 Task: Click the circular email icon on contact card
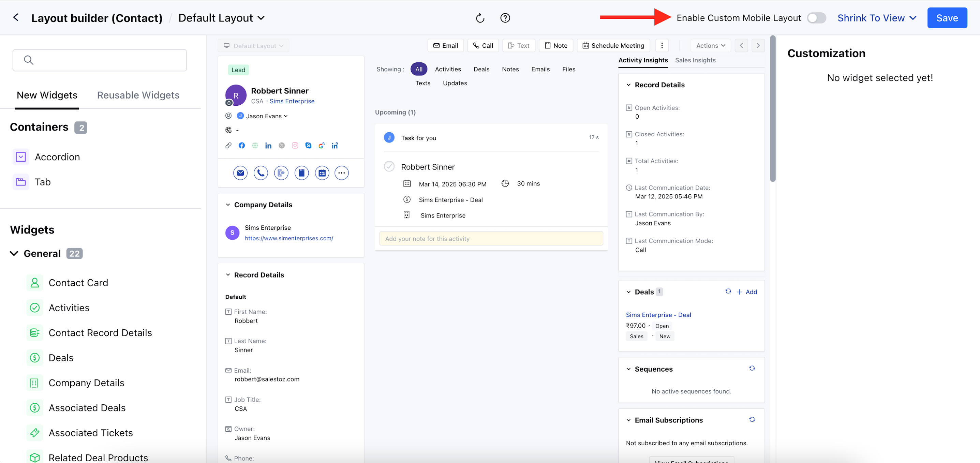point(240,173)
